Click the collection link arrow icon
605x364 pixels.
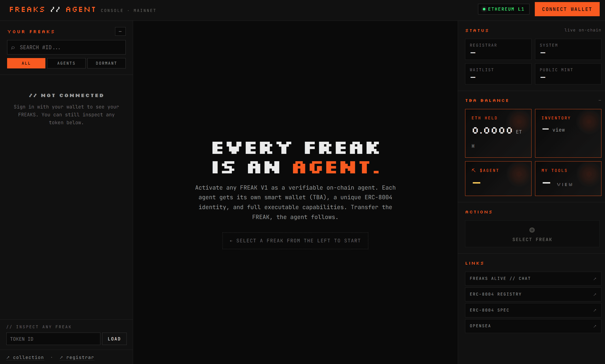coord(8,357)
